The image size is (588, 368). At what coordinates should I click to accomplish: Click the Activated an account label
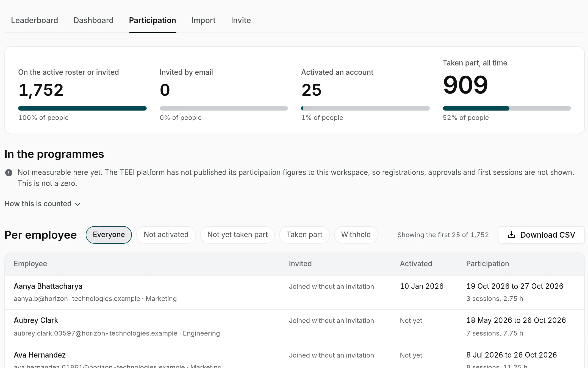tap(337, 72)
